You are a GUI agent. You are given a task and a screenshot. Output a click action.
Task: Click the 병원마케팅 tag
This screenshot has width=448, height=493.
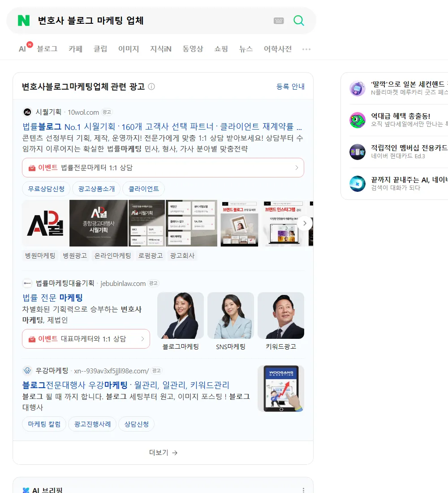[x=40, y=255]
